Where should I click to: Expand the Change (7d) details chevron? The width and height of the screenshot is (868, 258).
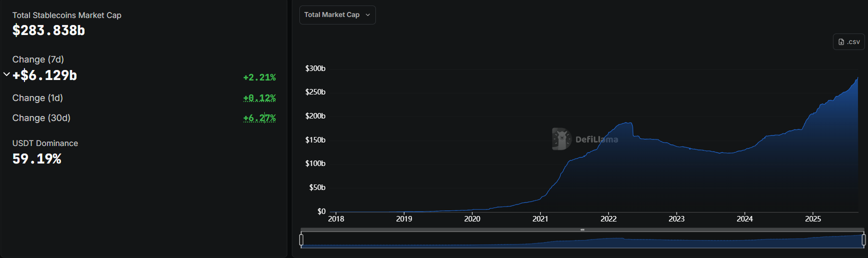point(7,74)
